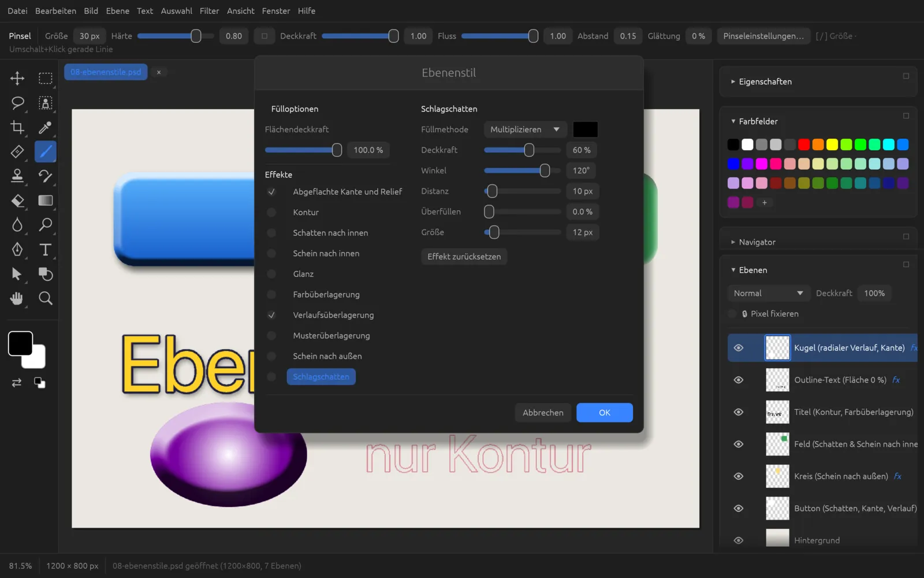The height and width of the screenshot is (578, 924).
Task: Reset to default black and white colors
Action: click(x=39, y=383)
